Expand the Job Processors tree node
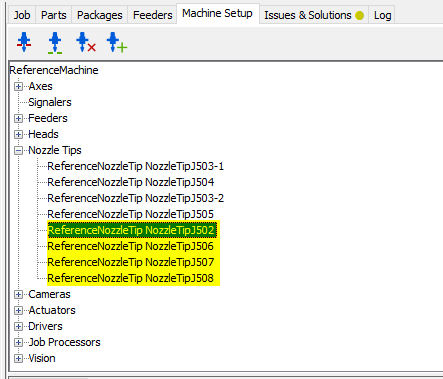Viewport: 443px width, 379px height. click(x=18, y=342)
